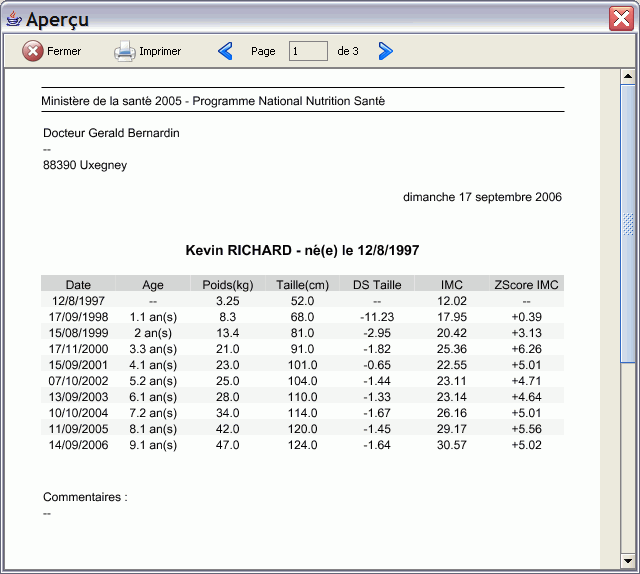Click the height value 52.0
This screenshot has width=640, height=574.
click(302, 301)
